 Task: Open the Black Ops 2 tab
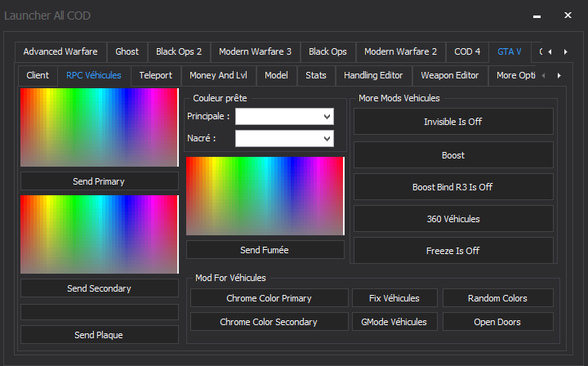pos(179,51)
